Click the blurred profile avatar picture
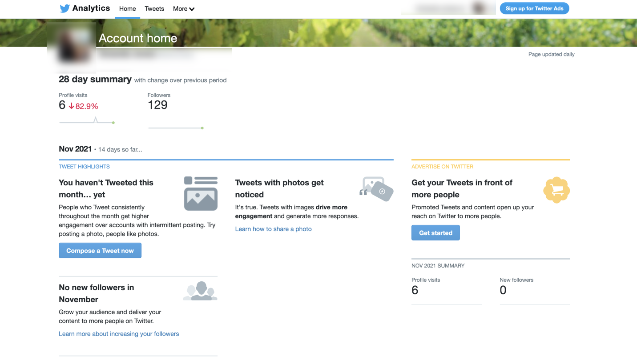637x364 pixels. pyautogui.click(x=72, y=48)
